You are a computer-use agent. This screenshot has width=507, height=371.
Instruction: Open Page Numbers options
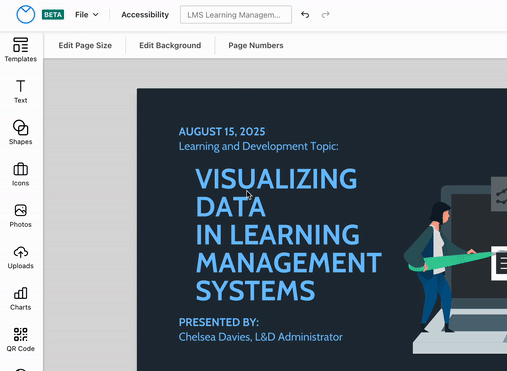(256, 45)
